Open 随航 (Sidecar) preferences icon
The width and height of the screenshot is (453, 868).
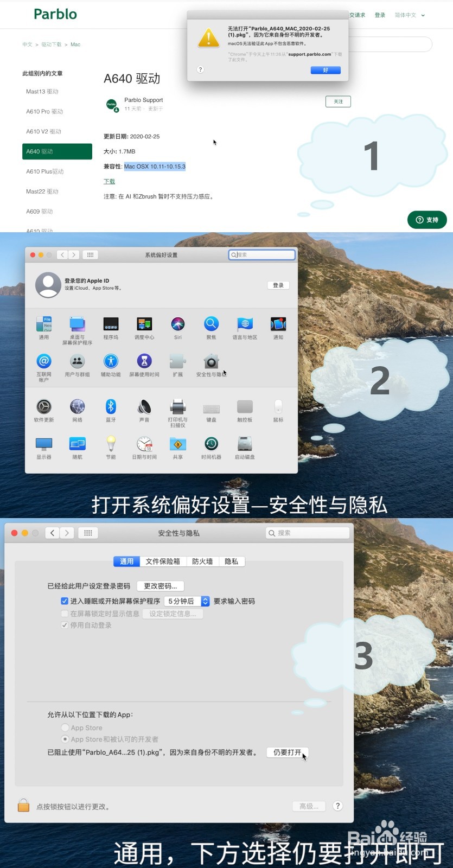pos(77,444)
